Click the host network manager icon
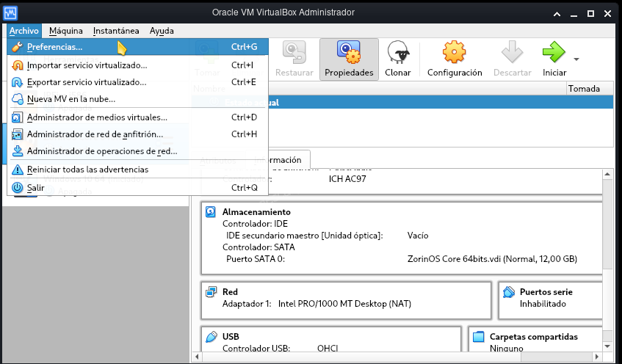 (17, 134)
